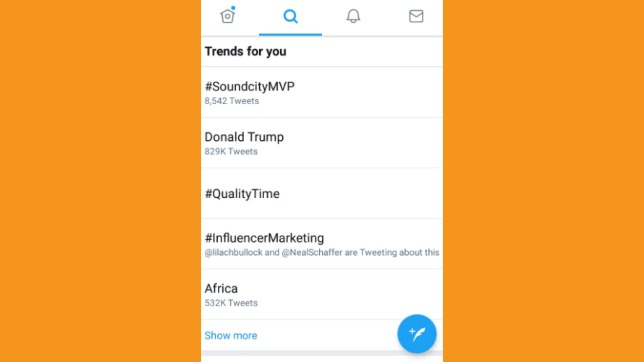The image size is (644, 362).
Task: Open the #QualityTime trend
Action: 322,193
